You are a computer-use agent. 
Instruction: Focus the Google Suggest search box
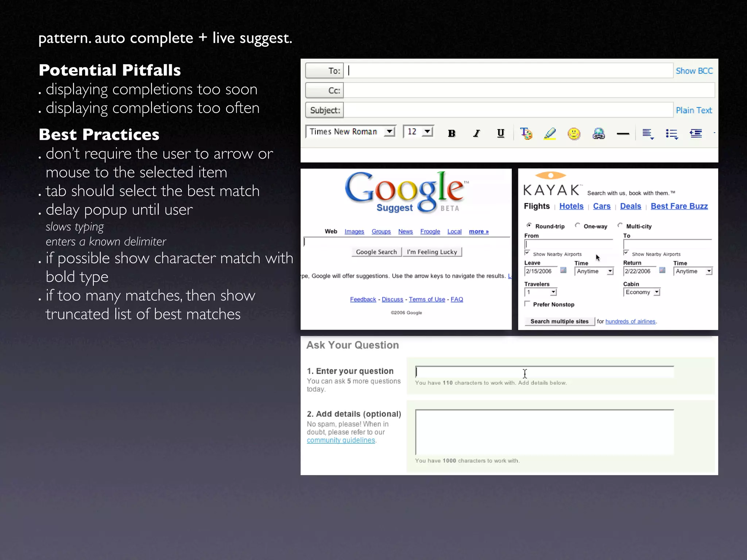[x=407, y=242]
